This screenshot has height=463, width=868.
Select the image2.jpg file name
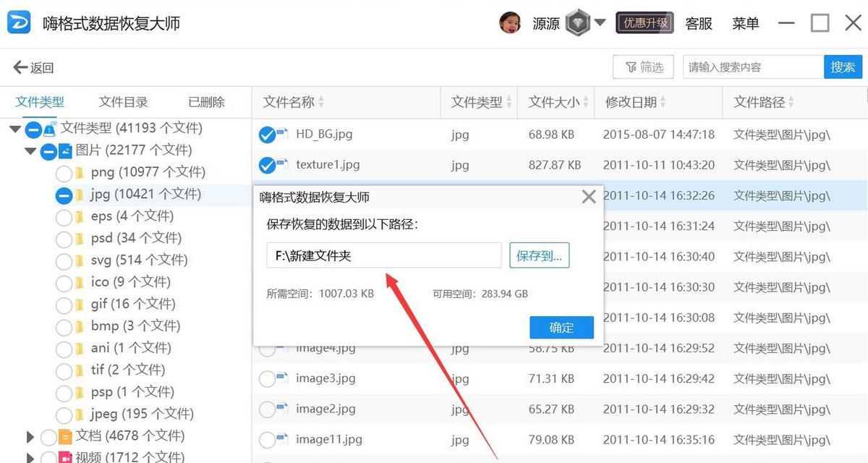click(325, 409)
